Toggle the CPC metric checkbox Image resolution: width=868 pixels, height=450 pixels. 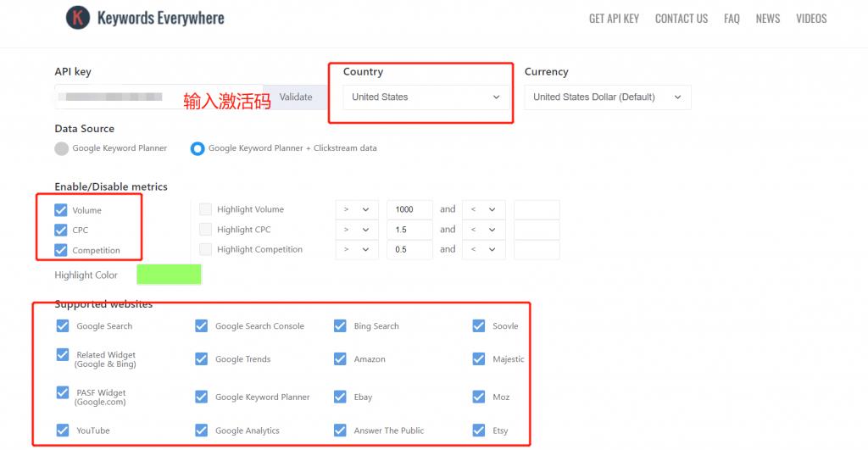pyautogui.click(x=61, y=230)
